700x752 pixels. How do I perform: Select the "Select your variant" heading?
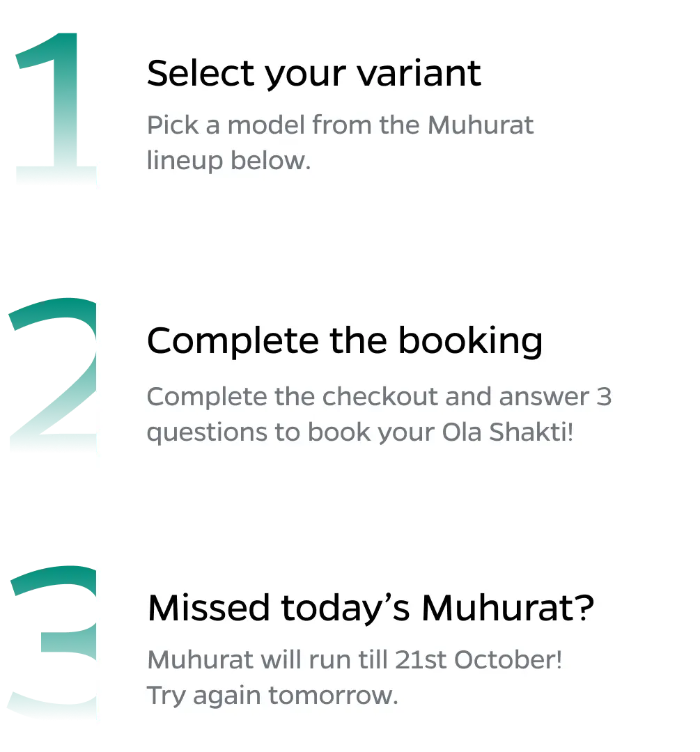[313, 72]
